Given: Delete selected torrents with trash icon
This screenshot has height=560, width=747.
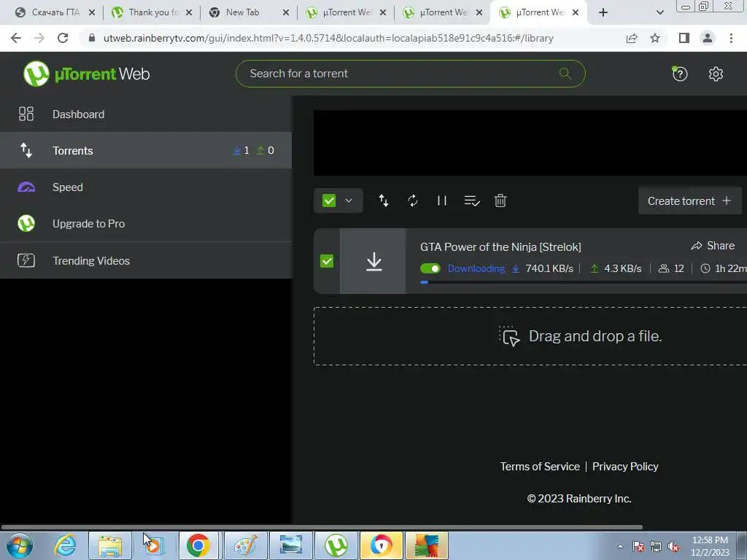Looking at the screenshot, I should pos(500,201).
